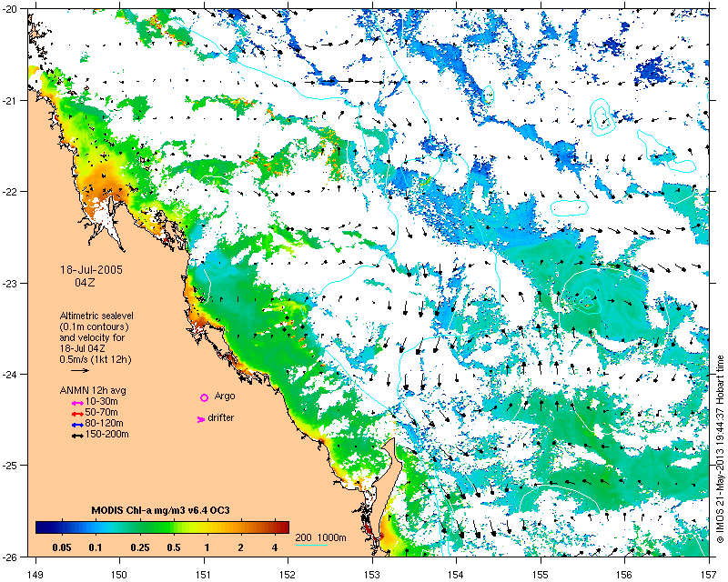This screenshot has height=582, width=728.
Task: Click the 04Z time label under the date
Action: coord(85,282)
